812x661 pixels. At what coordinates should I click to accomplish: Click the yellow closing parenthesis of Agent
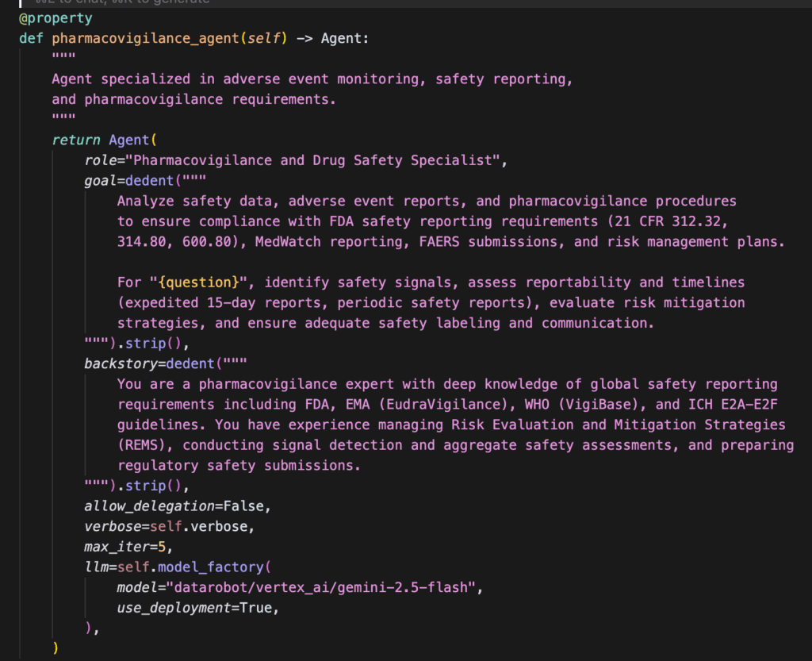[56, 648]
